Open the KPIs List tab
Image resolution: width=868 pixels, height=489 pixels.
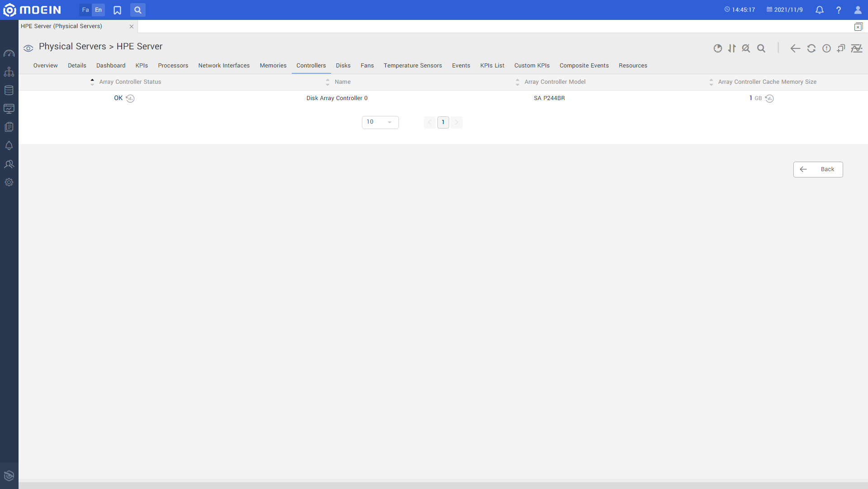click(492, 66)
